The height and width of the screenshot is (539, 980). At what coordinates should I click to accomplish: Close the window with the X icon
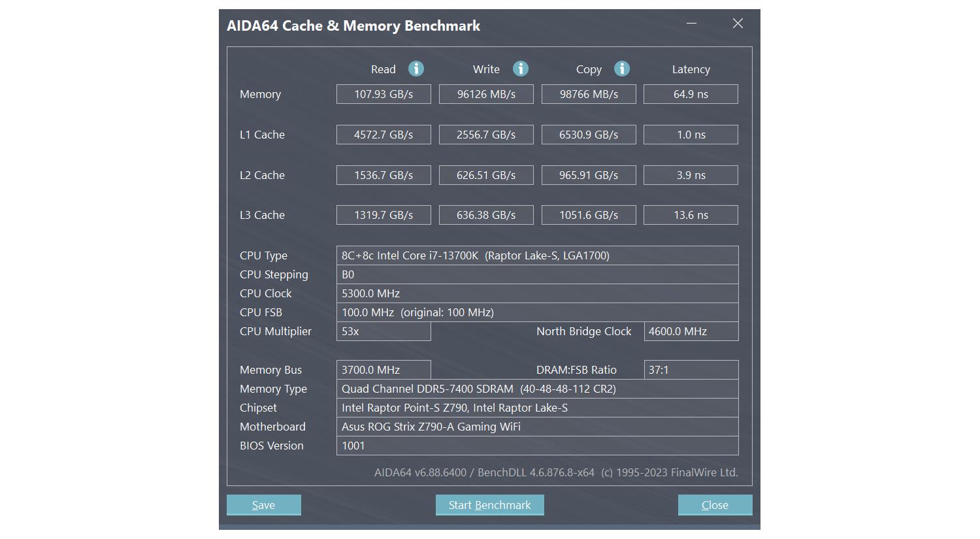pyautogui.click(x=738, y=24)
